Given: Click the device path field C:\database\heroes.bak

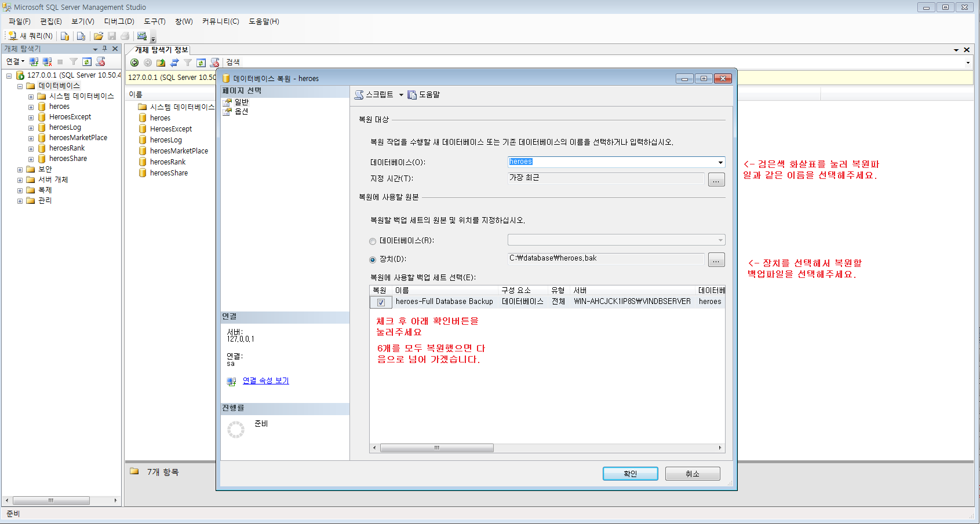Looking at the screenshot, I should click(606, 258).
